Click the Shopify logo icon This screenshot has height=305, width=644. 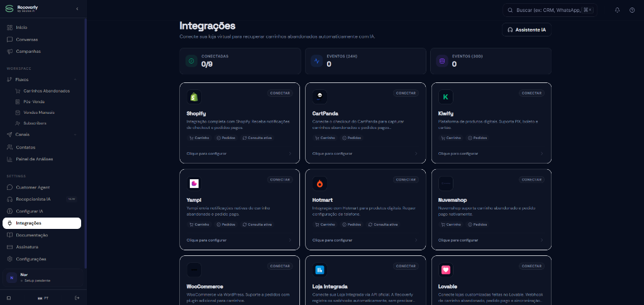coord(194,96)
